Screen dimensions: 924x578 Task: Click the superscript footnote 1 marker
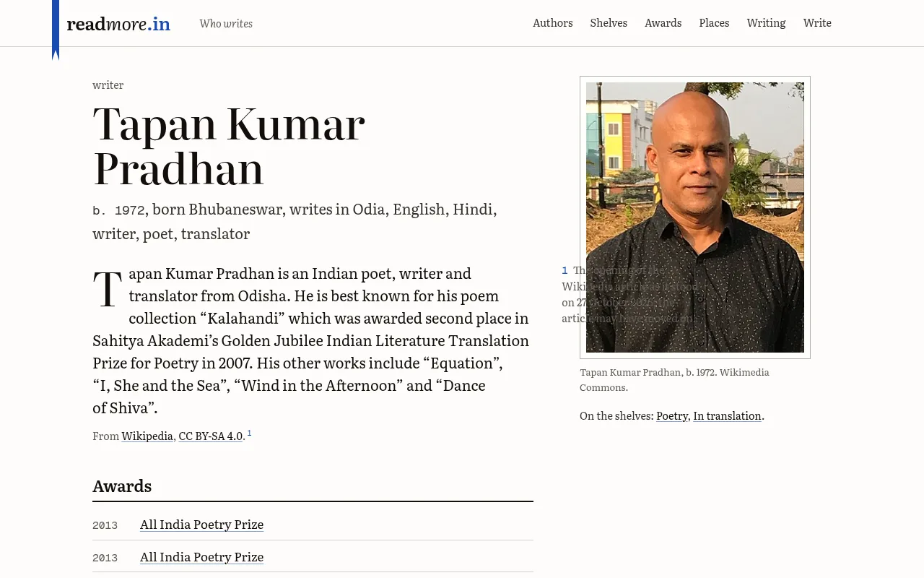click(x=250, y=433)
